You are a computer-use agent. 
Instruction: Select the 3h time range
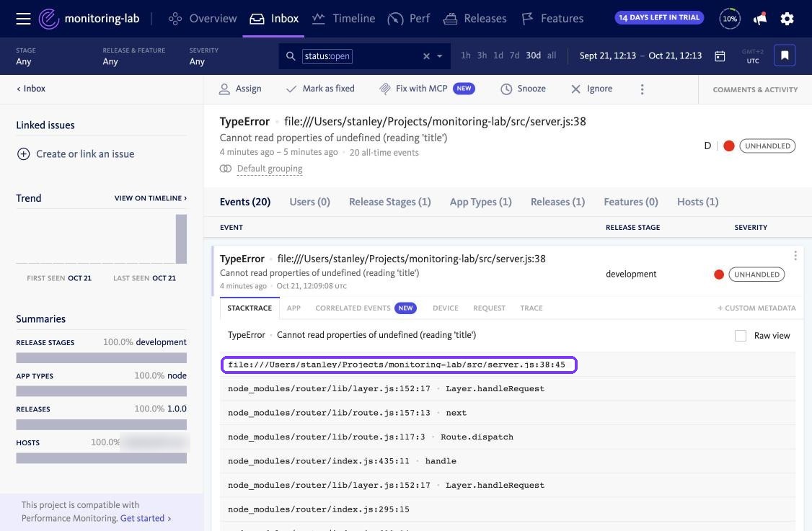(x=482, y=55)
